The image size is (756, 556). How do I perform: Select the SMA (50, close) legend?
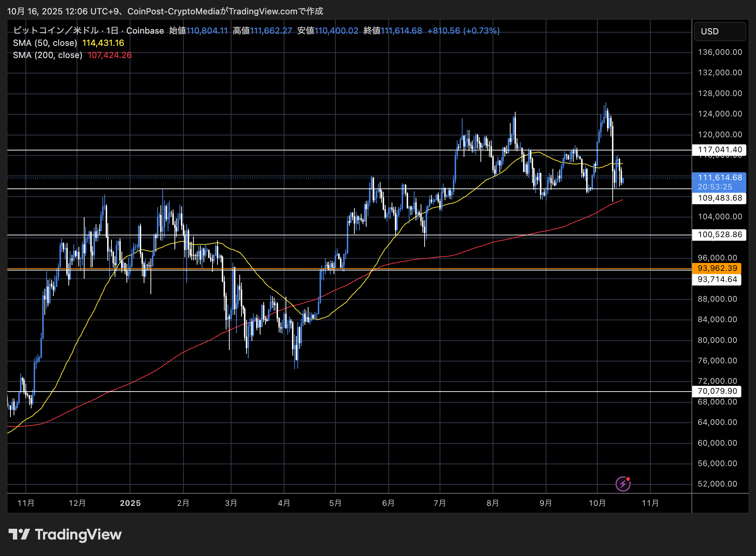tap(45, 43)
